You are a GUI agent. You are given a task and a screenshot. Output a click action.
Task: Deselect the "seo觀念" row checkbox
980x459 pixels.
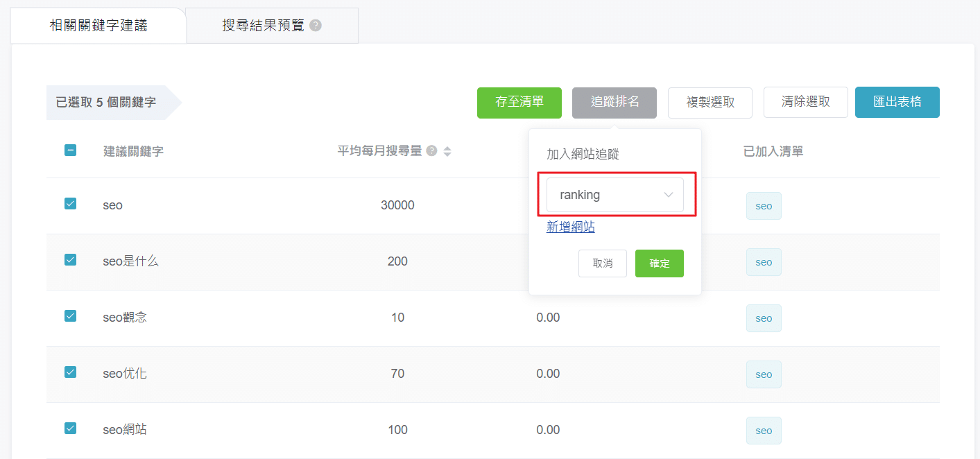70,315
